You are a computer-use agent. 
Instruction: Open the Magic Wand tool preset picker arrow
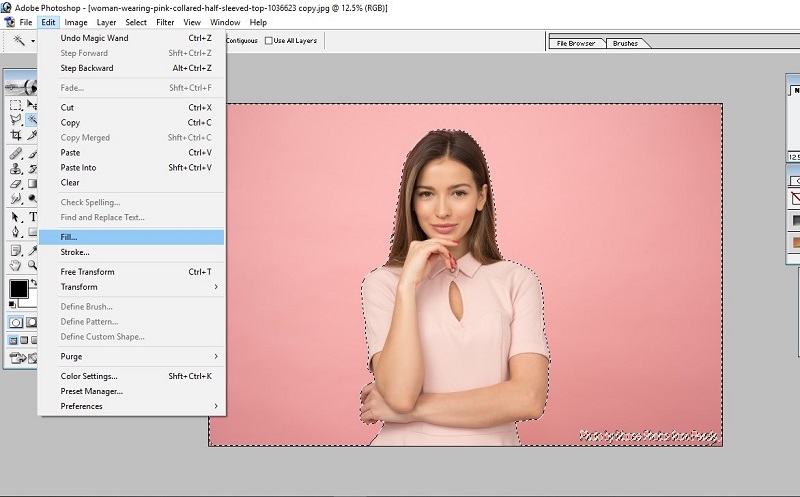[33, 41]
